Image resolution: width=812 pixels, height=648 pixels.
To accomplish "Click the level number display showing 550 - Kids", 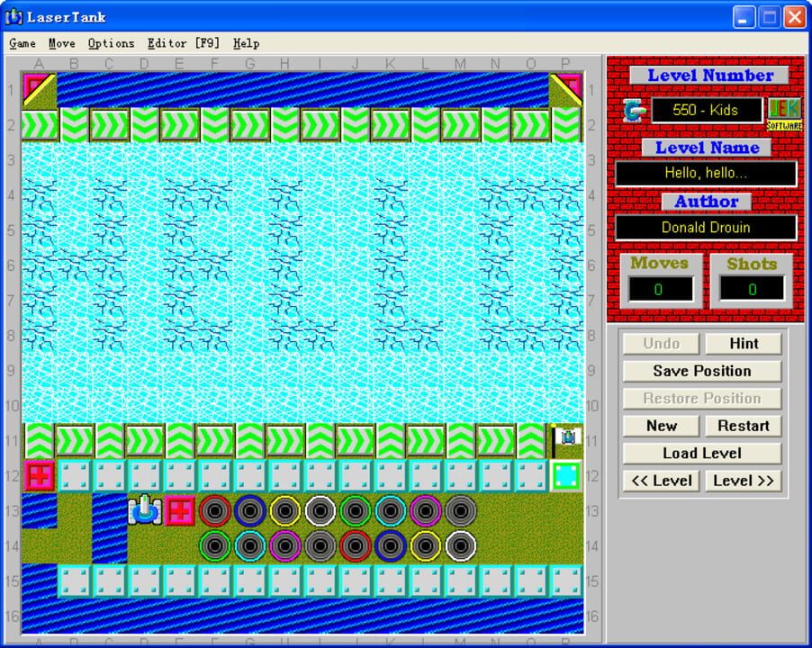I will (706, 111).
